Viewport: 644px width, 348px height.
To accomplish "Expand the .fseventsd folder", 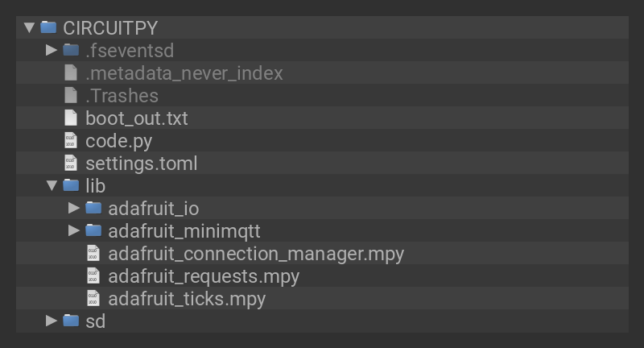I will click(x=52, y=50).
